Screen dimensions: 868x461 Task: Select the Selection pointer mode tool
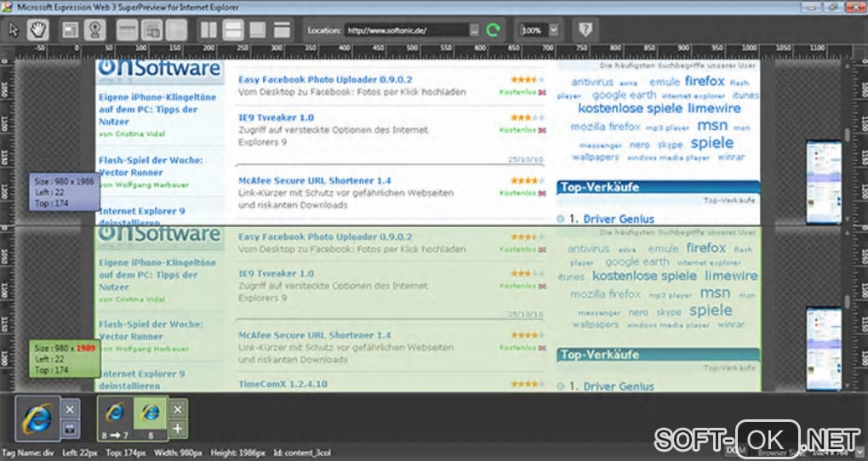click(x=14, y=30)
